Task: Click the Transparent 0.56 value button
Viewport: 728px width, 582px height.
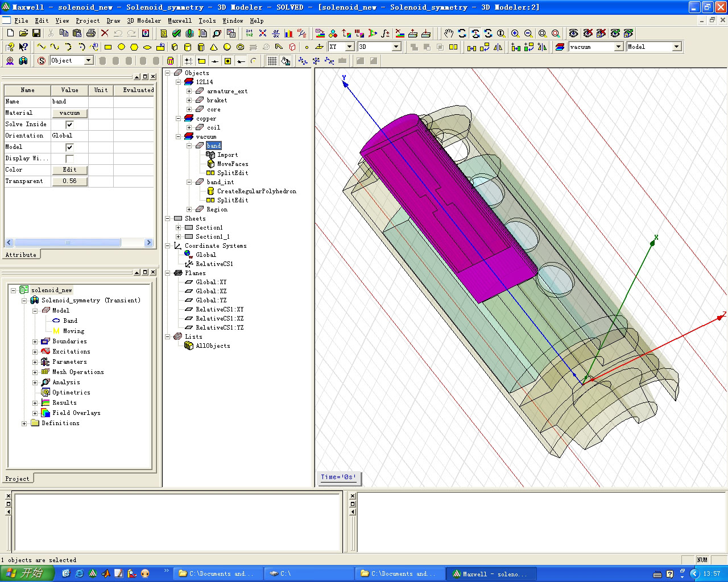Action: pos(70,181)
